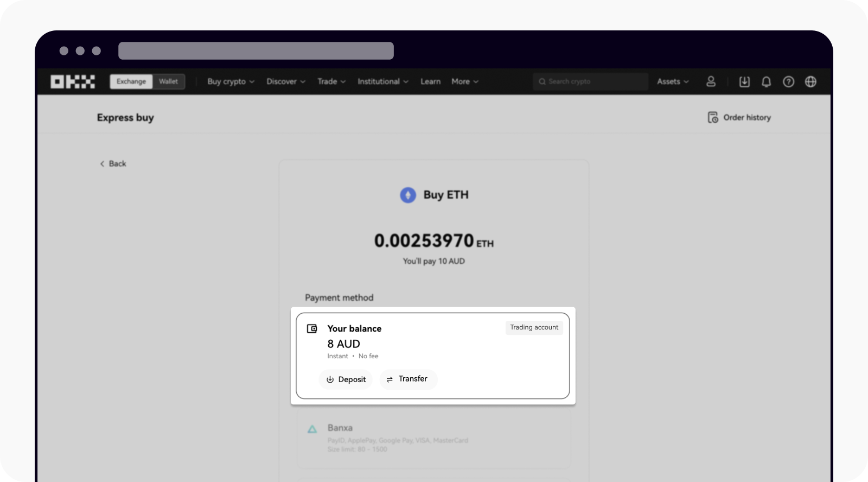Open the Institutional dropdown
Screen dimensions: 868x482
coord(383,81)
